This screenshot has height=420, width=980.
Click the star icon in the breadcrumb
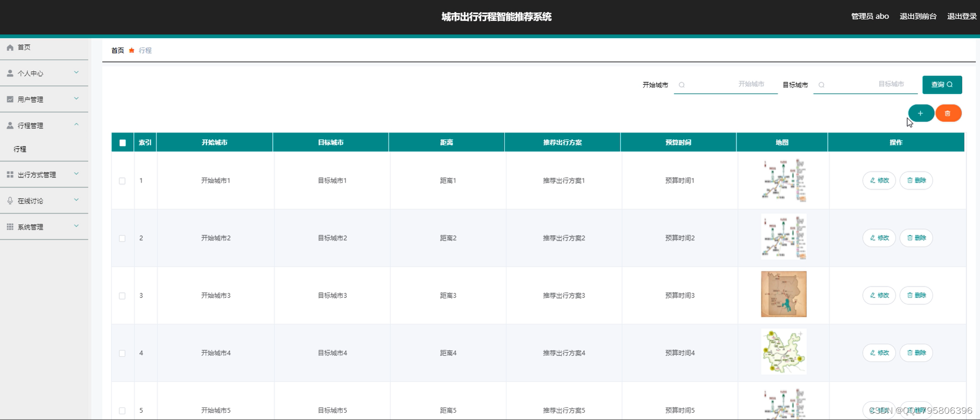[x=131, y=51]
